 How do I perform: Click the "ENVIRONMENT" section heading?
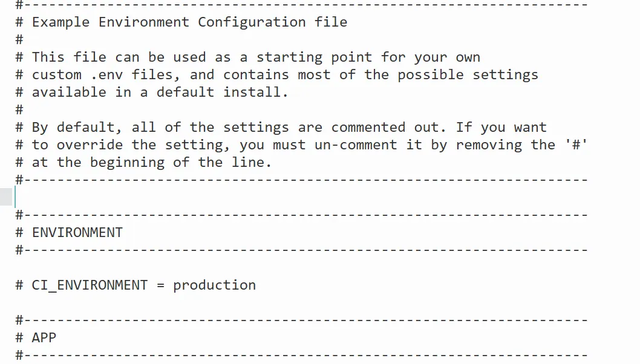click(77, 233)
